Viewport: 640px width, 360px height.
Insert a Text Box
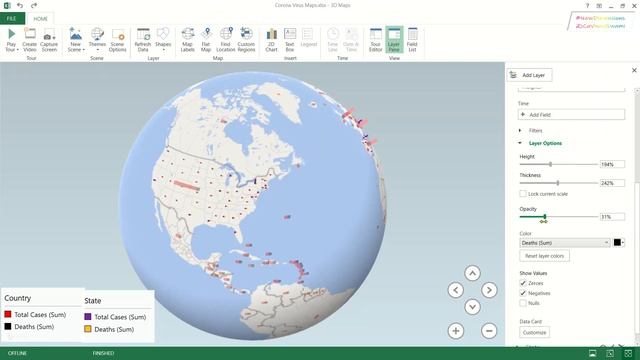[290, 40]
